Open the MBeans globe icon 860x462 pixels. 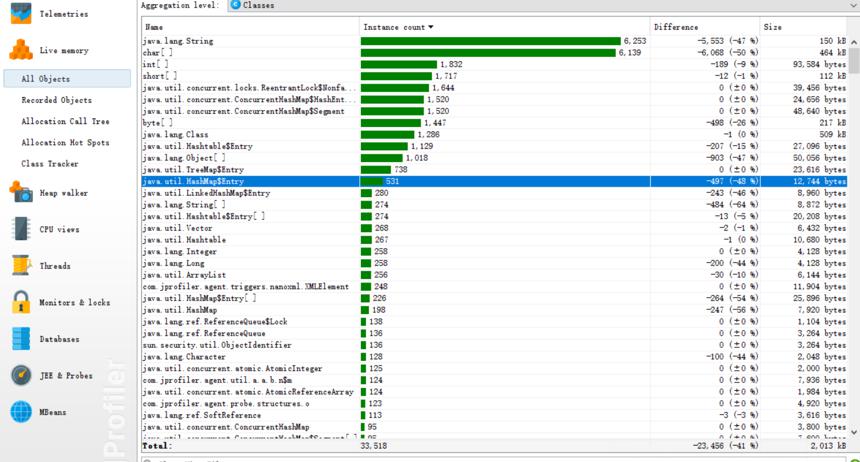coord(21,412)
